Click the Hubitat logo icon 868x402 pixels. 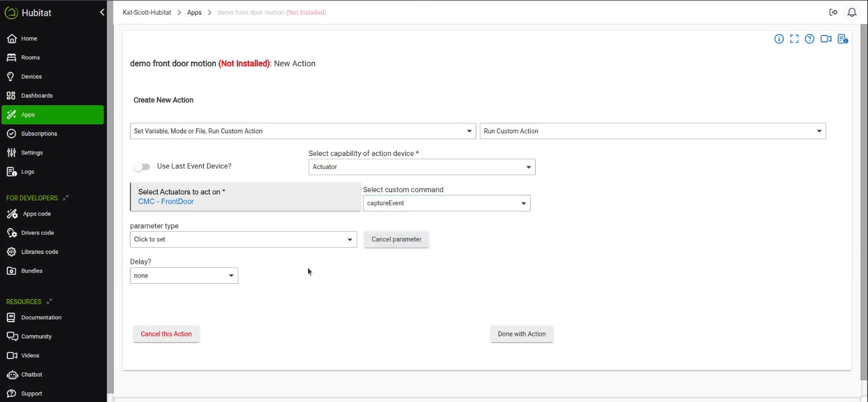tap(11, 12)
